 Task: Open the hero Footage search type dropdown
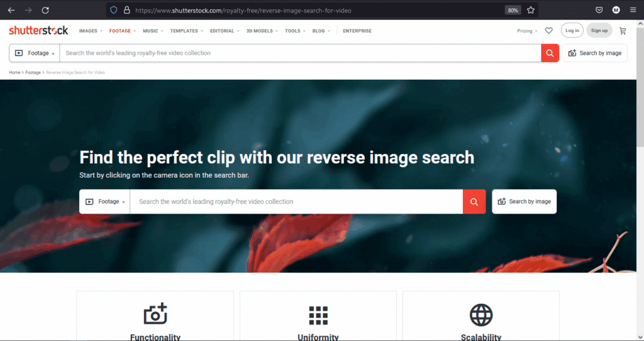click(x=105, y=202)
